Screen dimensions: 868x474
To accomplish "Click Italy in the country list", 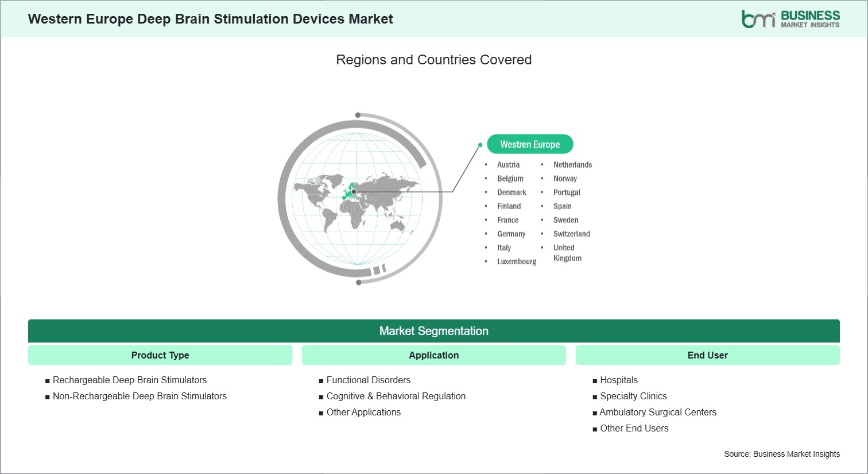I will point(504,248).
